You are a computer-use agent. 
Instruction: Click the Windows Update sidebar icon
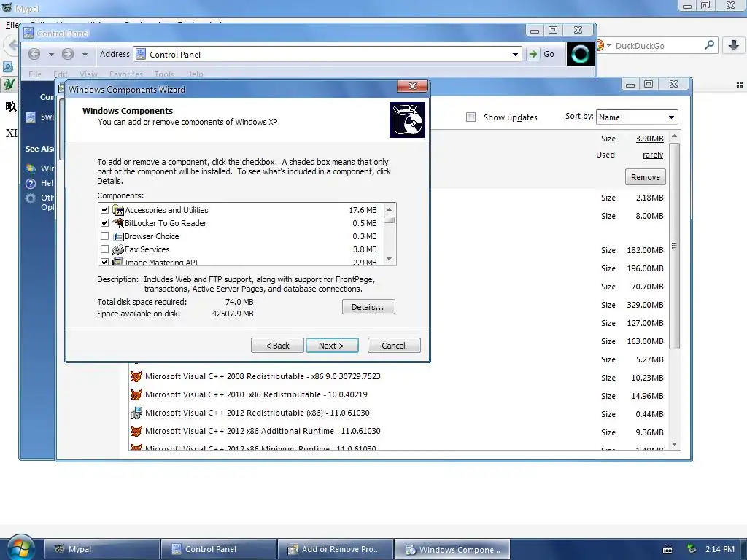[31, 168]
